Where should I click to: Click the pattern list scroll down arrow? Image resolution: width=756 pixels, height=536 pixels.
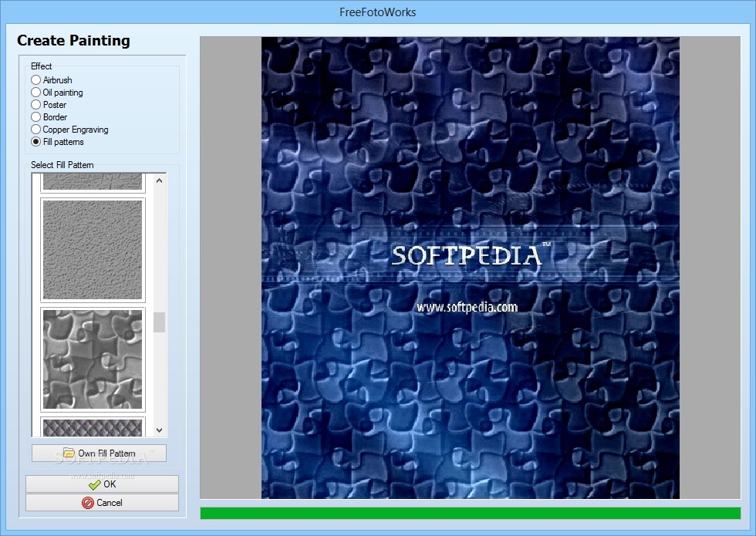click(160, 430)
